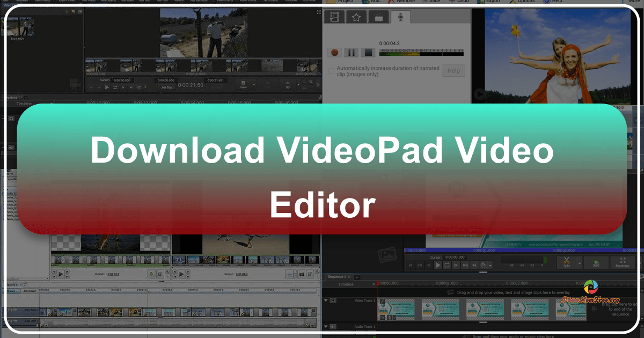
Task: Click the Slice tool in the top toolbar
Action: click(x=433, y=1)
